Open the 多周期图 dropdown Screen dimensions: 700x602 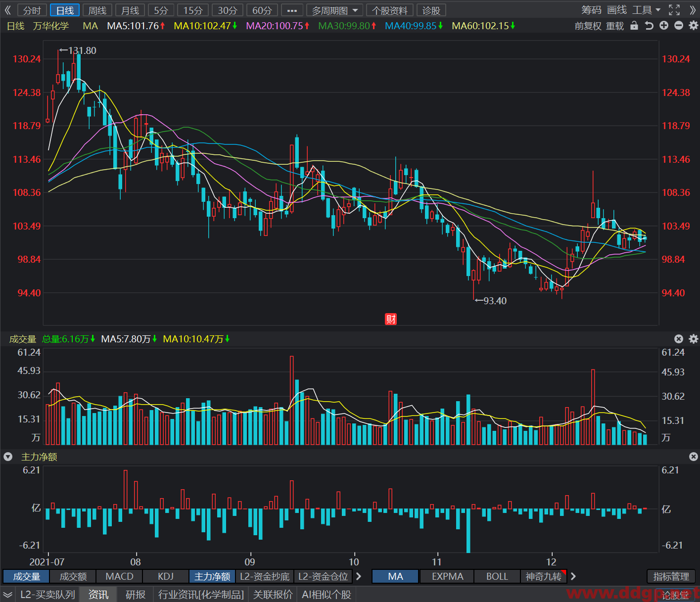click(x=335, y=10)
